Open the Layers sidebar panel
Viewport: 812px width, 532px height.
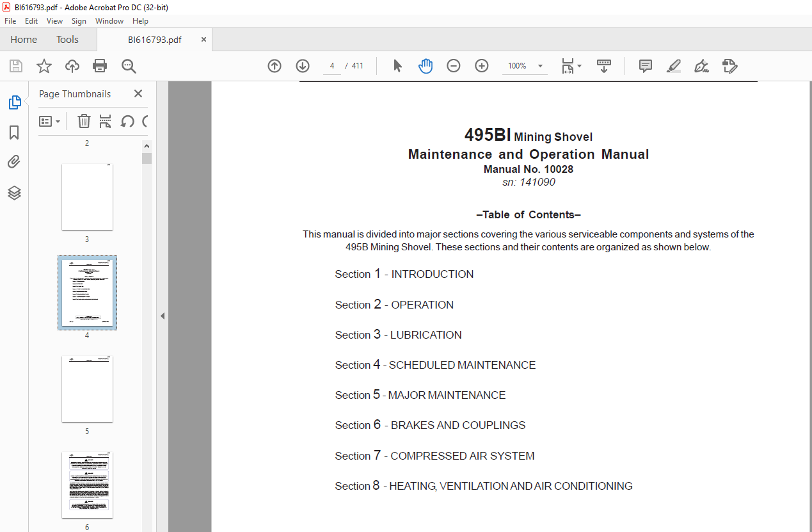(14, 193)
